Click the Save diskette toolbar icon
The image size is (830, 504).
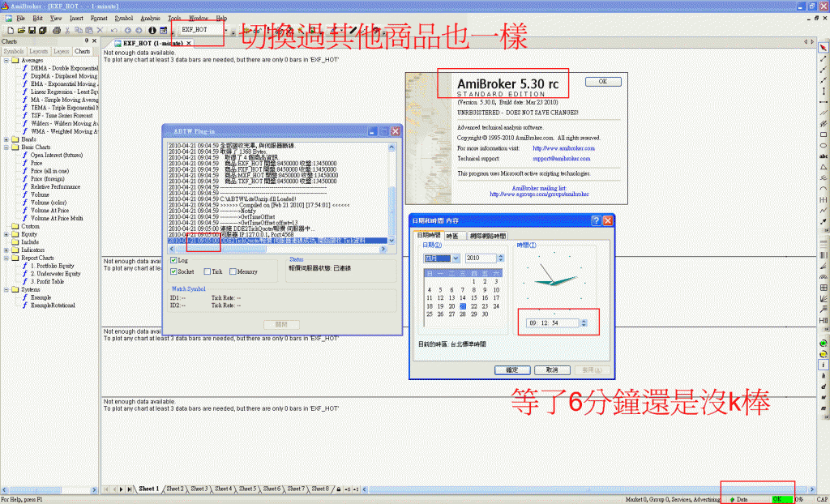[32, 30]
